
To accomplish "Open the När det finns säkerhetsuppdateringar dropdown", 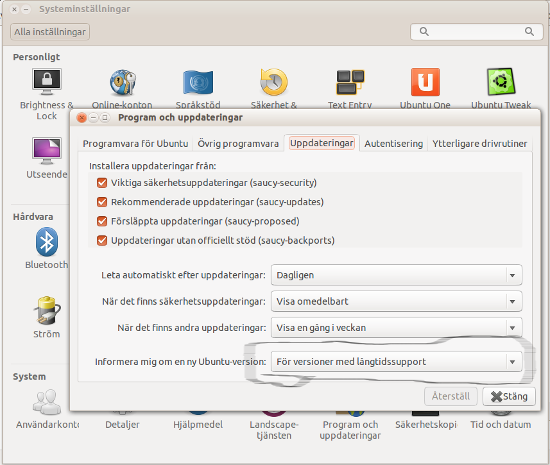I will click(x=396, y=302).
